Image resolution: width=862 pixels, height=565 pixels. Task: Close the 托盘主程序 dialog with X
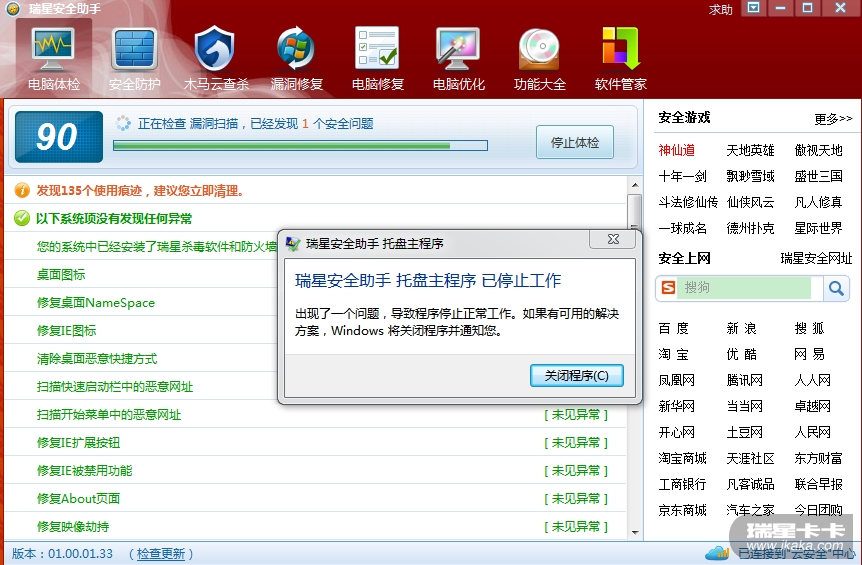[x=614, y=239]
